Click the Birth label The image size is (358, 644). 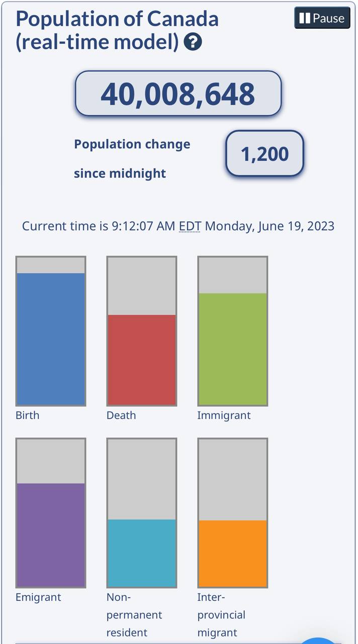(x=27, y=416)
